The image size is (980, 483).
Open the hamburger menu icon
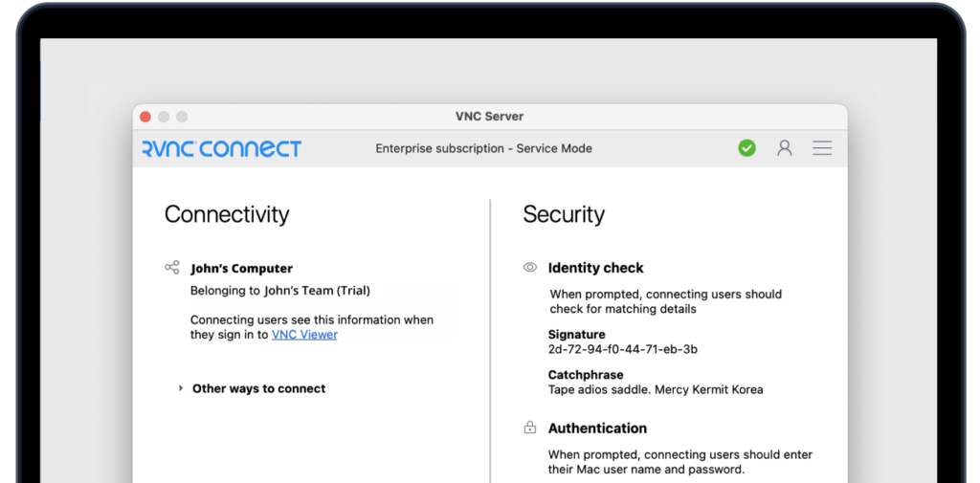[822, 148]
